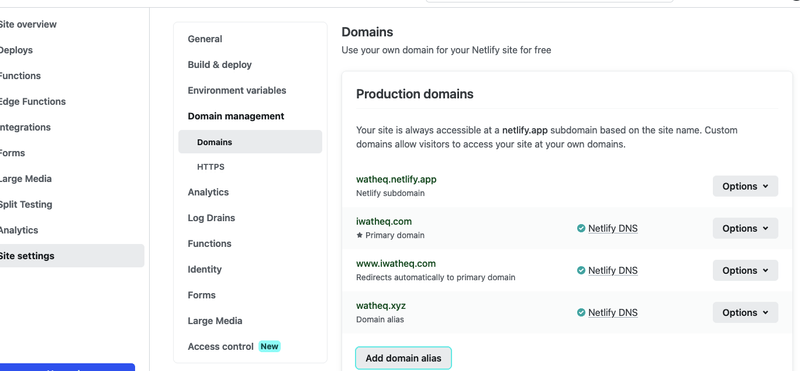The height and width of the screenshot is (371, 800).
Task: Expand Options menu for www.iwatheq.com
Action: [745, 270]
